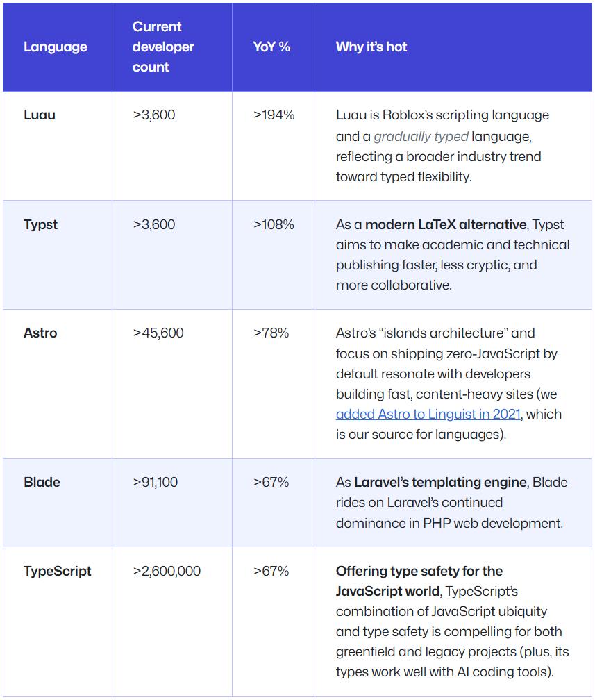Image resolution: width=595 pixels, height=700 pixels.
Task: Click the italic "gradually typed" text
Action: click(x=421, y=136)
